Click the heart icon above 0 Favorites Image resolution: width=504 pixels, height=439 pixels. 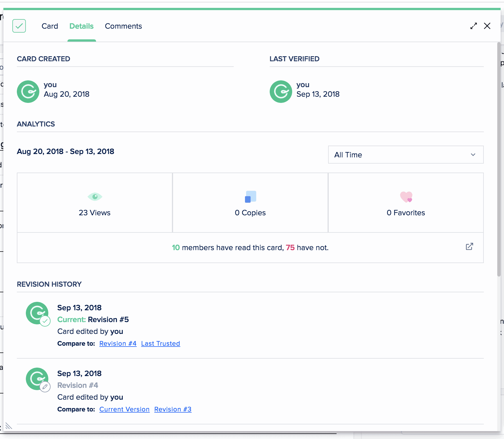[x=406, y=197]
